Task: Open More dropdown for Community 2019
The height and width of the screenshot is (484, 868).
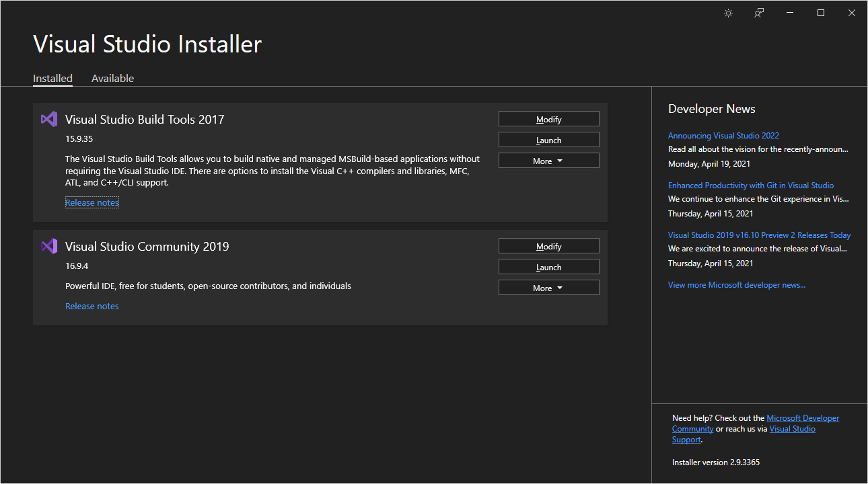Action: point(548,288)
